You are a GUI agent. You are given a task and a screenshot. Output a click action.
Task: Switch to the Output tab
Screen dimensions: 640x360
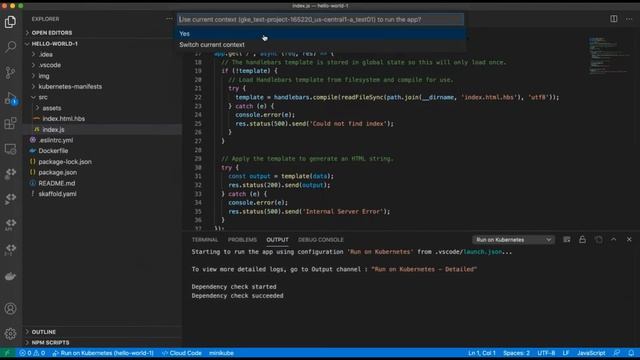pyautogui.click(x=277, y=240)
